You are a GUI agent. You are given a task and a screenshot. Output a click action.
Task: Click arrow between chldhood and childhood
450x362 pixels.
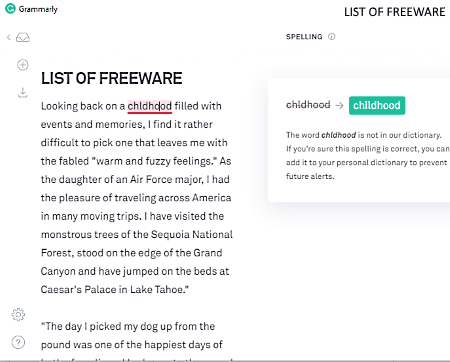(339, 105)
